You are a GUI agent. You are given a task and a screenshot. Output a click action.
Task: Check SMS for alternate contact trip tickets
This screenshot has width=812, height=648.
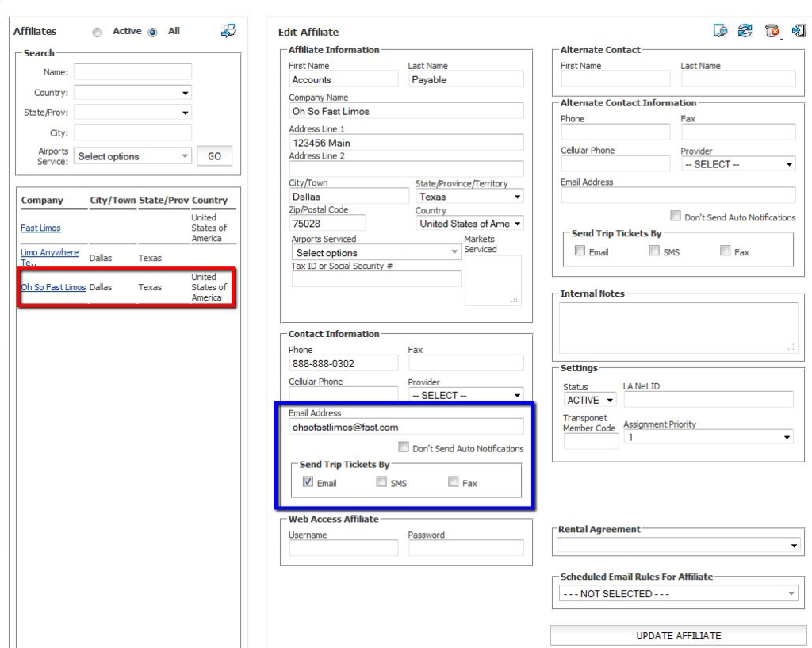[x=653, y=251]
